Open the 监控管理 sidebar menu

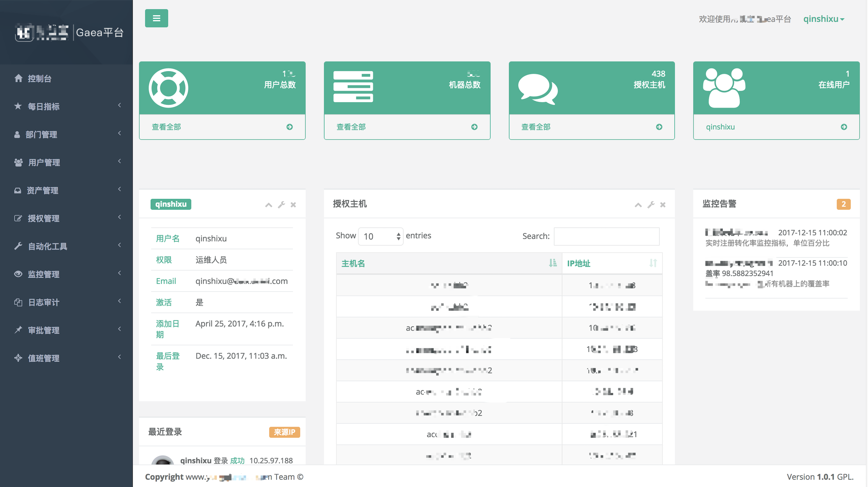66,274
